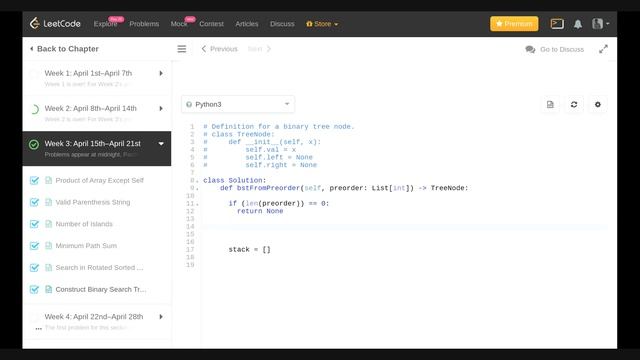Toggle checkbox for Valid Parenthesis String
Image resolution: width=640 pixels, height=360 pixels.
[x=34, y=202]
